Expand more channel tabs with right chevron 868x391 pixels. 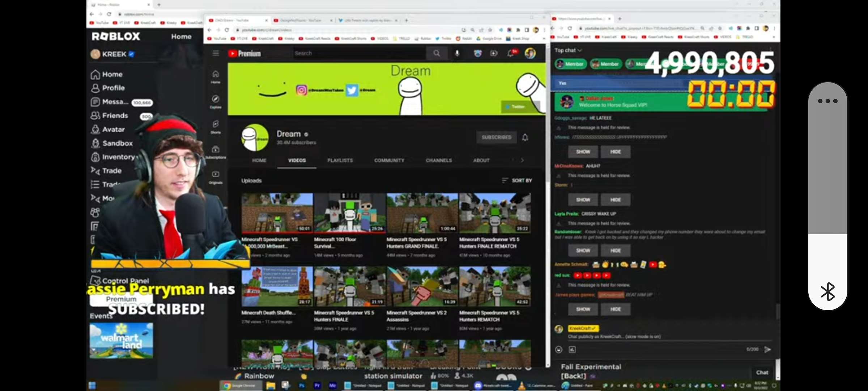tap(522, 160)
